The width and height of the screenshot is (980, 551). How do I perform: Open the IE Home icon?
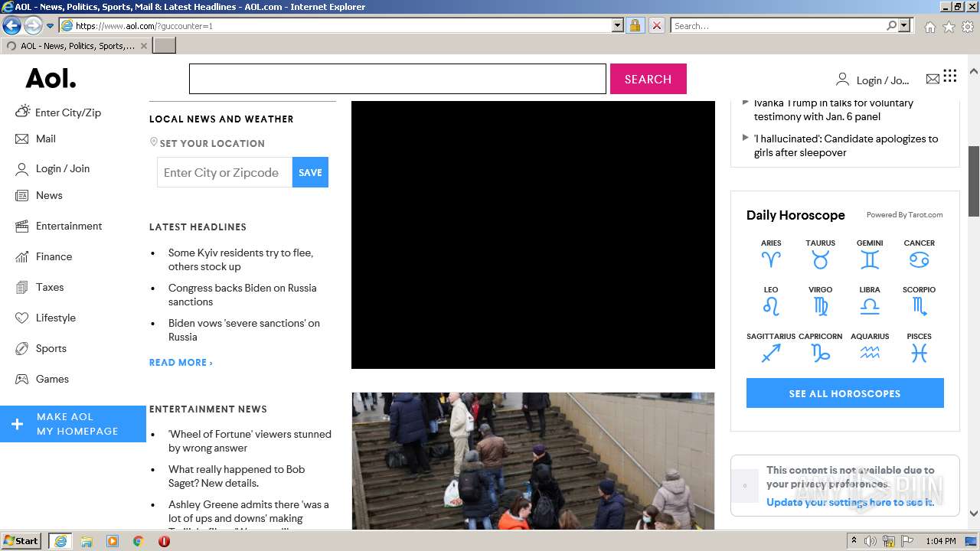(x=929, y=26)
